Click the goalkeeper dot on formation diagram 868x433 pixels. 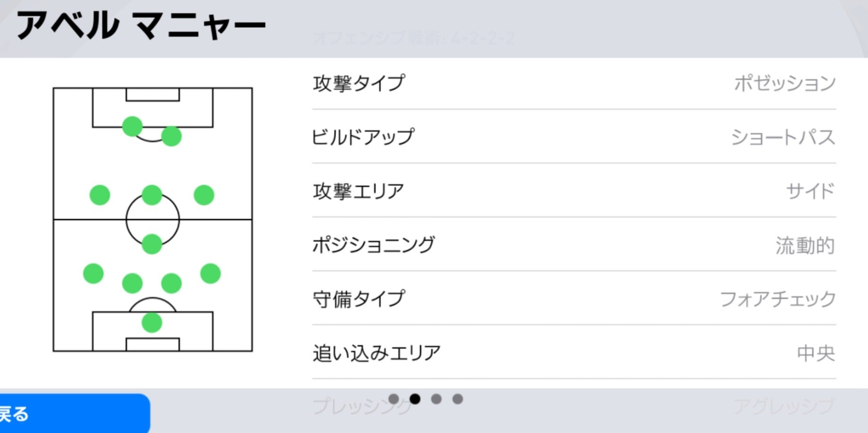[152, 323]
